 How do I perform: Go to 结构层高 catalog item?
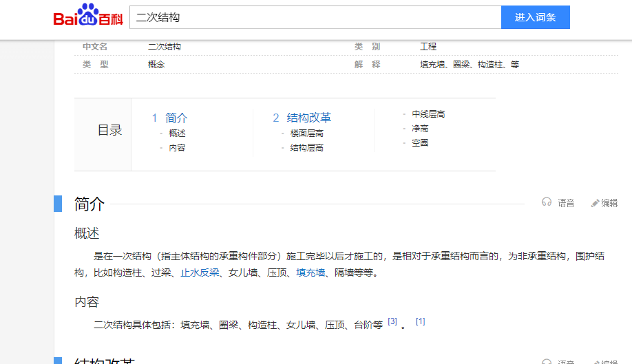tap(307, 148)
